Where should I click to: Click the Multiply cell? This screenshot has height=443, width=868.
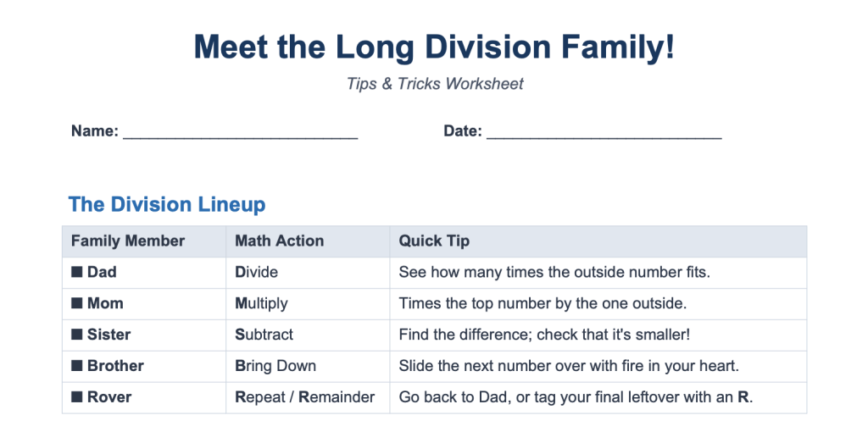(308, 303)
